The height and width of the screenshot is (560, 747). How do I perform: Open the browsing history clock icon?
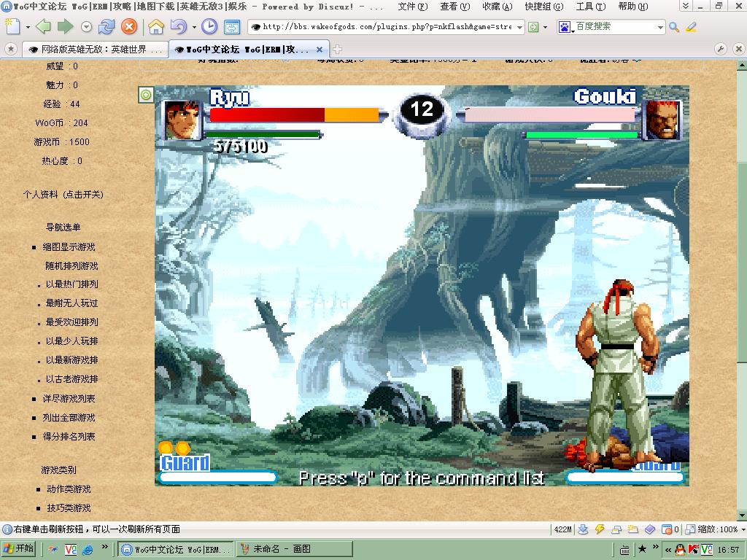[x=209, y=27]
